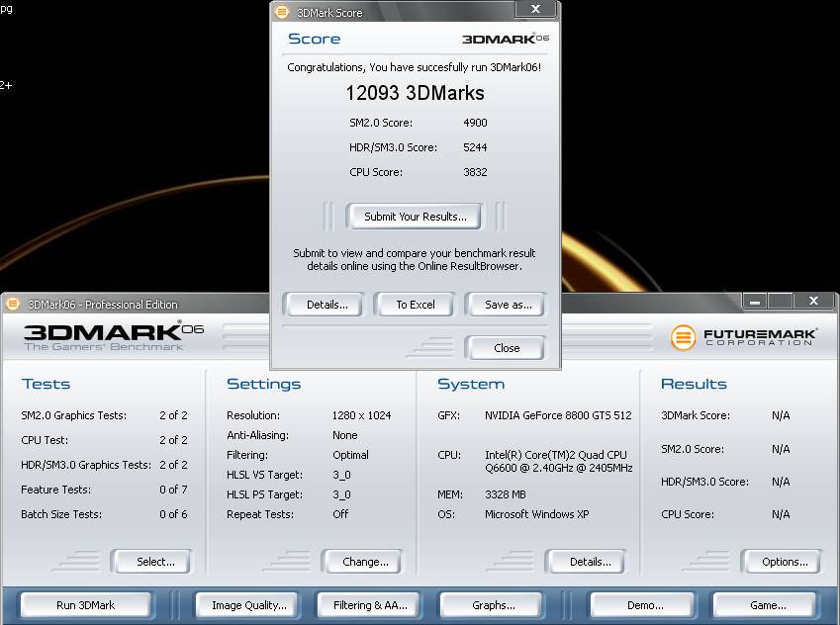
Task: Click the Submit Your Results button
Action: coord(416,217)
